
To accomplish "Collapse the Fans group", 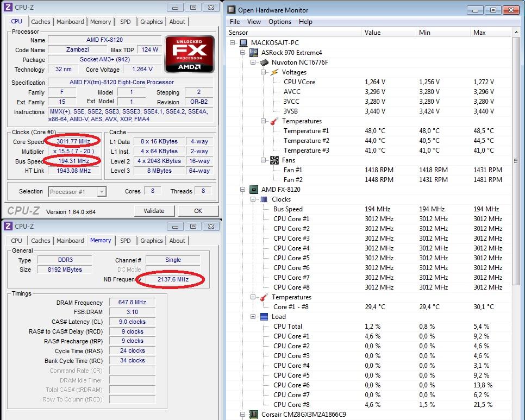I will (263, 160).
